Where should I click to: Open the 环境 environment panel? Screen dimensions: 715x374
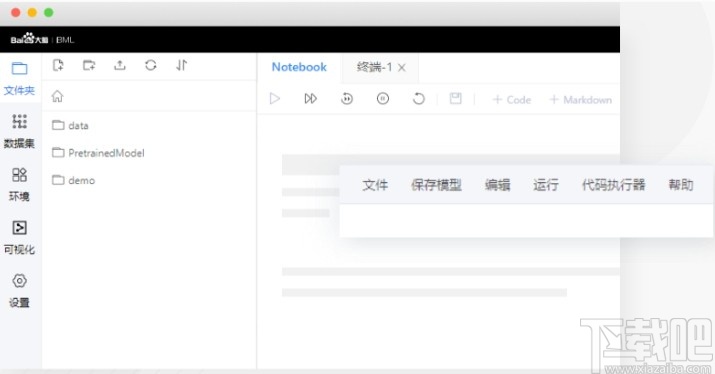pyautogui.click(x=19, y=184)
